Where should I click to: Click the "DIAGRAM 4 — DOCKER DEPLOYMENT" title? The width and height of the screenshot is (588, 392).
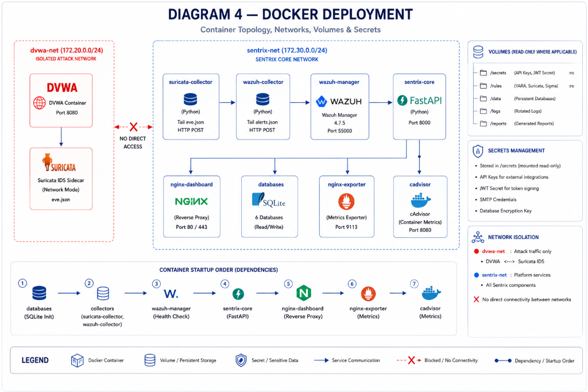tap(291, 14)
